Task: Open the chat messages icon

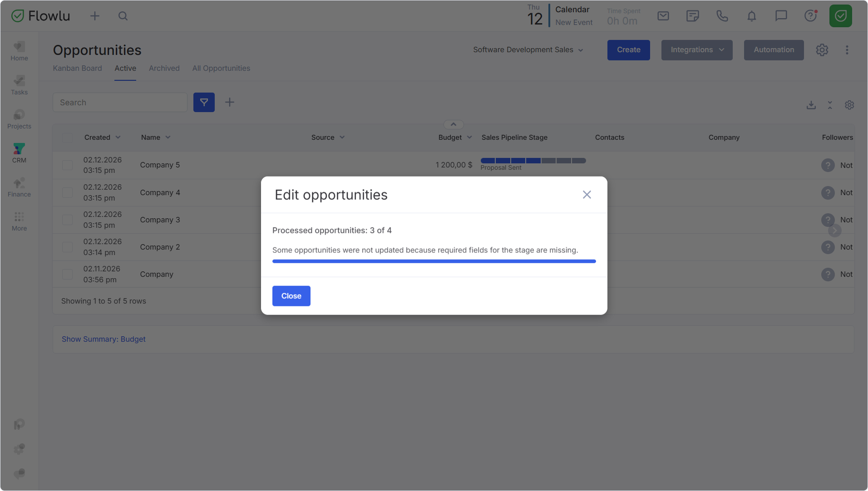Action: point(781,16)
